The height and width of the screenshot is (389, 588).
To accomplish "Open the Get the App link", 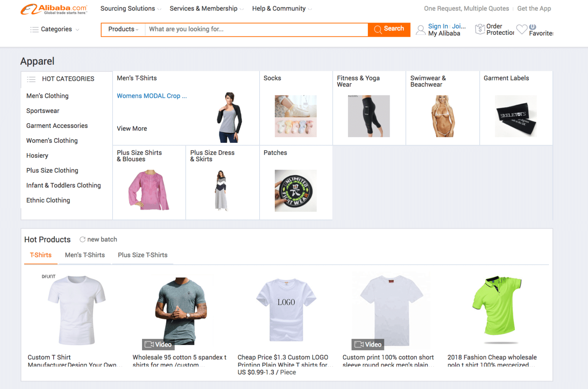I will point(534,8).
